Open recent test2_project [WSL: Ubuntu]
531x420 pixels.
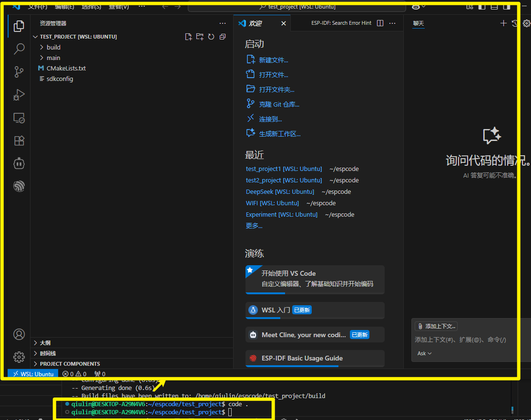point(284,180)
